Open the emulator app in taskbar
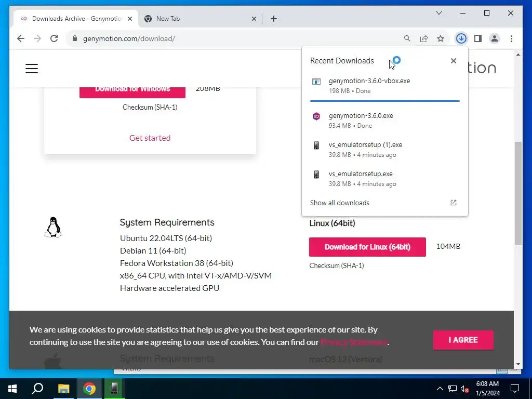 click(x=114, y=389)
